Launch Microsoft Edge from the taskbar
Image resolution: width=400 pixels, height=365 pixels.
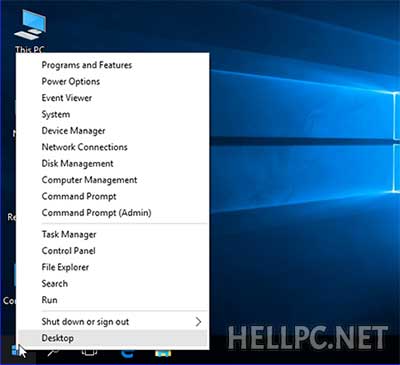point(127,353)
